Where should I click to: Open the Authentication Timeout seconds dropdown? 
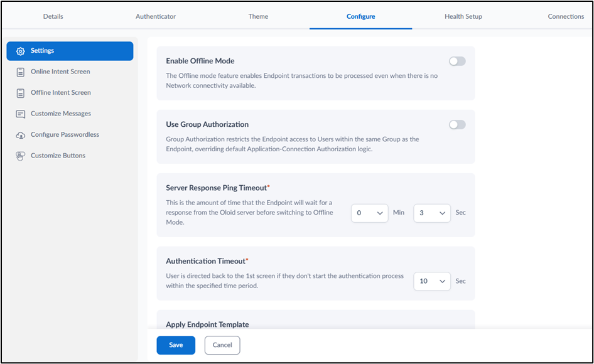click(x=432, y=281)
